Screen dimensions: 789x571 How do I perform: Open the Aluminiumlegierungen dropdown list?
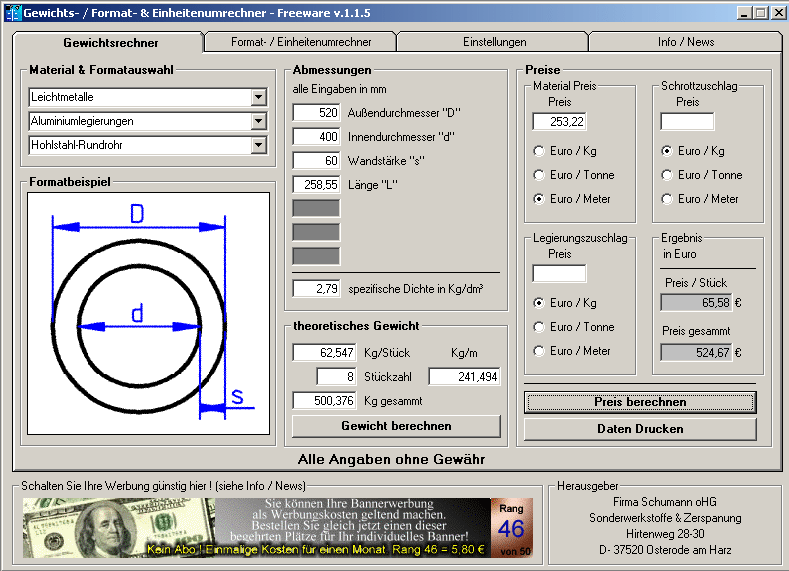[258, 121]
